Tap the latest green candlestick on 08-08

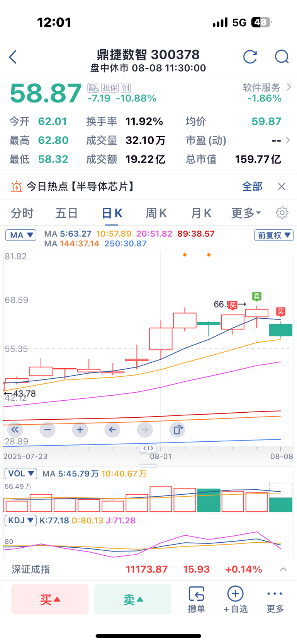(281, 330)
